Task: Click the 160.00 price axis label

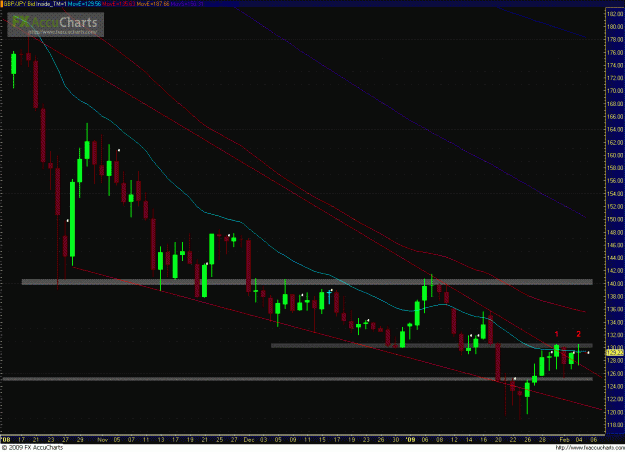Action: click(615, 155)
